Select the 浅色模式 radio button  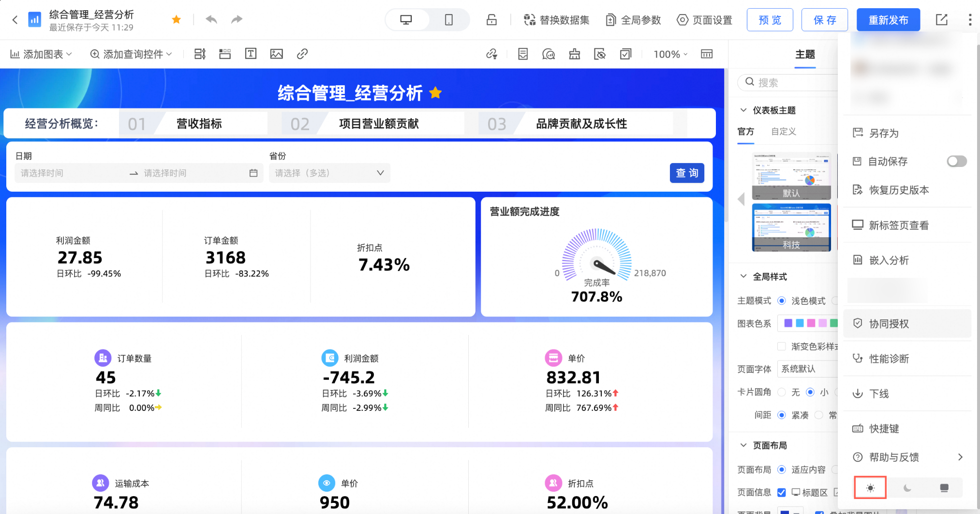[x=782, y=301]
